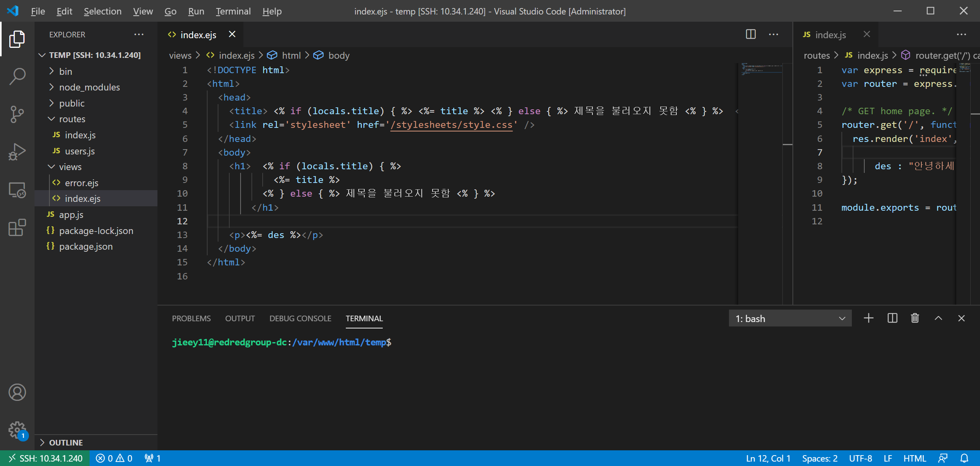Split the index.ejs editor to the right
Viewport: 980px width, 466px height.
[x=750, y=35]
